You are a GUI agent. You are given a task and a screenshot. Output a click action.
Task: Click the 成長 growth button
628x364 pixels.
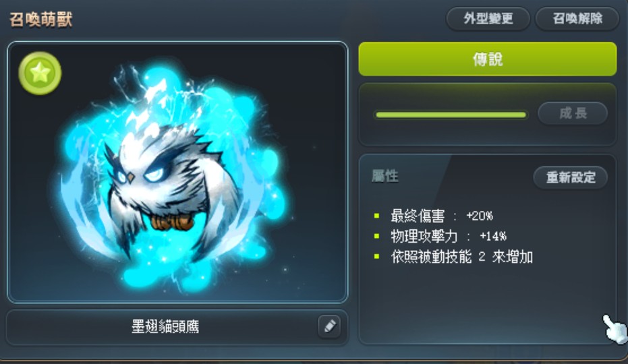point(573,113)
